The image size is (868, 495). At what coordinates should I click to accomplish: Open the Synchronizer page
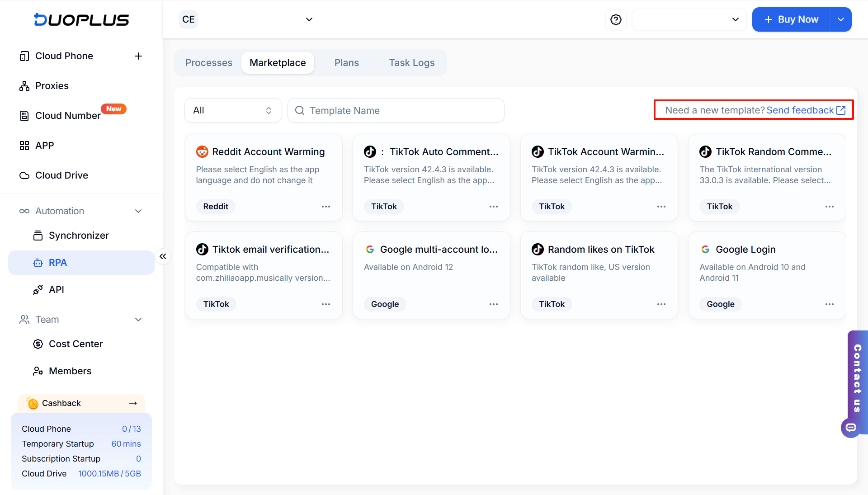pos(79,236)
